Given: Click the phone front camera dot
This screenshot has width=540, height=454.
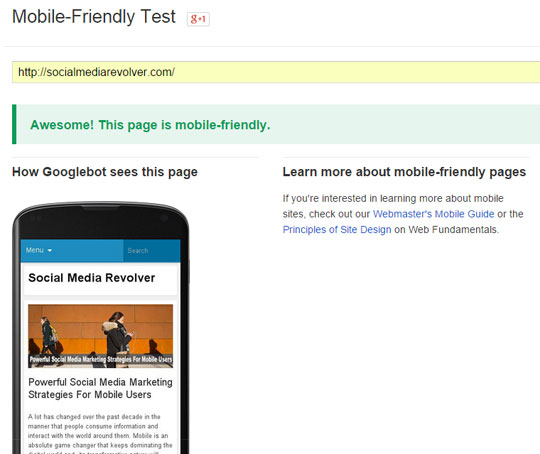Looking at the screenshot, I should [164, 218].
